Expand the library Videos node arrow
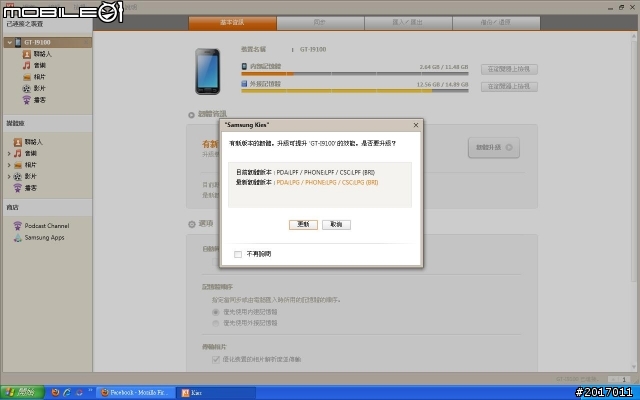 pos(9,177)
